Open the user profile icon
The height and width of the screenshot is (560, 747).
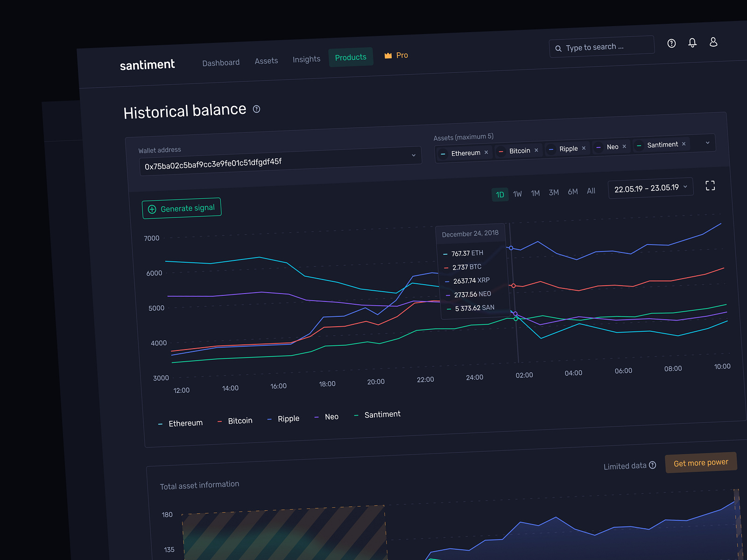click(713, 42)
